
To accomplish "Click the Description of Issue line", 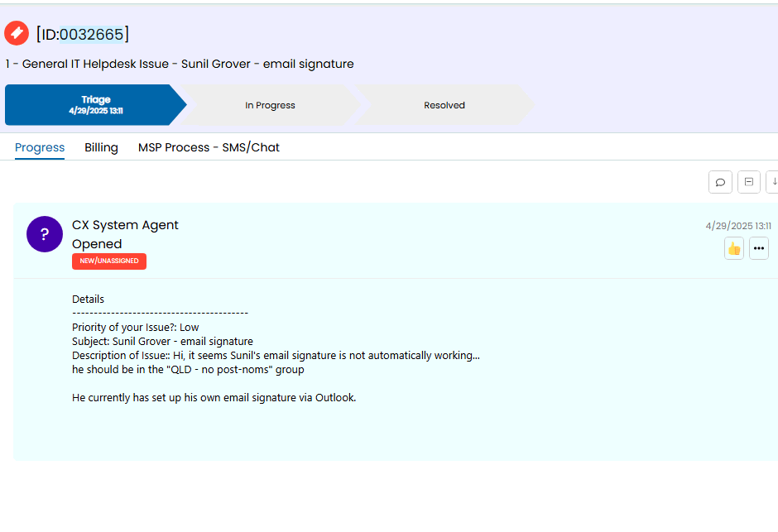I will click(276, 356).
